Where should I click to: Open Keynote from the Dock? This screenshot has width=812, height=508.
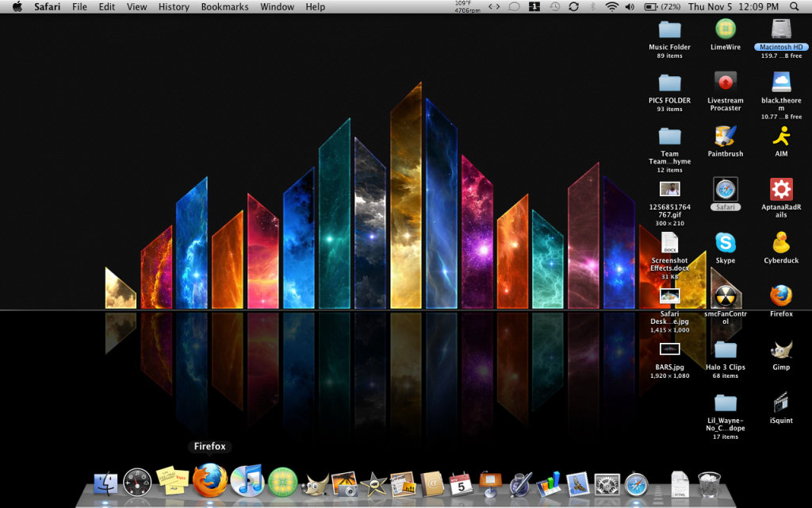click(489, 484)
